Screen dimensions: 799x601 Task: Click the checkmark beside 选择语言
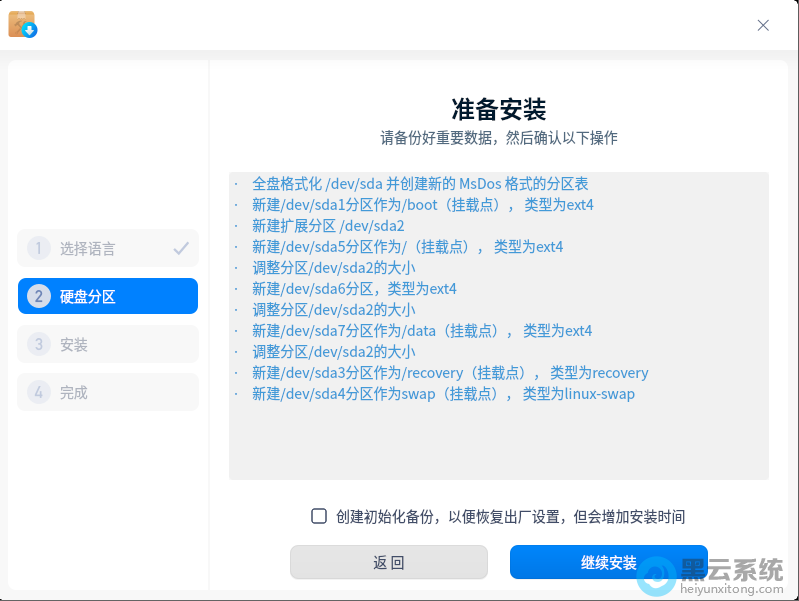[181, 248]
